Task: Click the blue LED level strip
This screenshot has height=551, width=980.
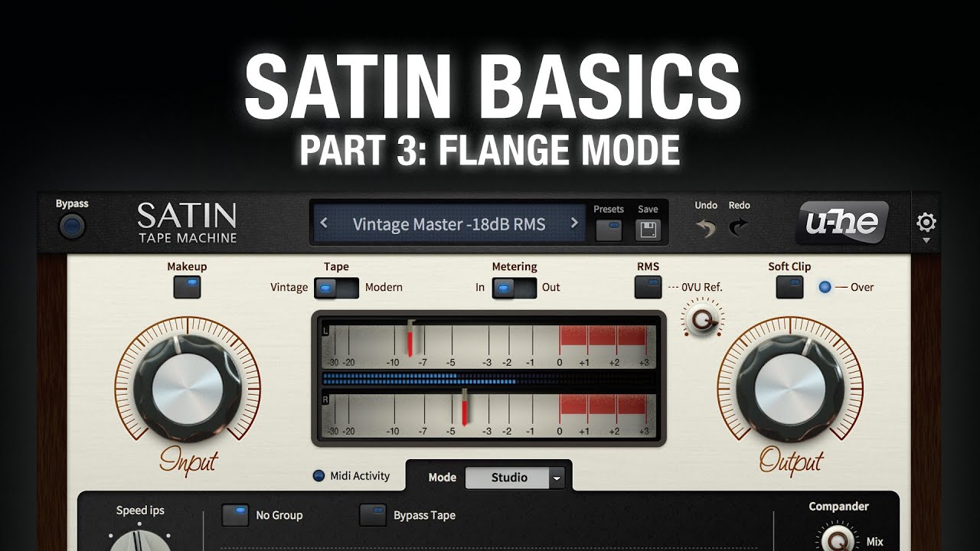Action: tap(488, 378)
